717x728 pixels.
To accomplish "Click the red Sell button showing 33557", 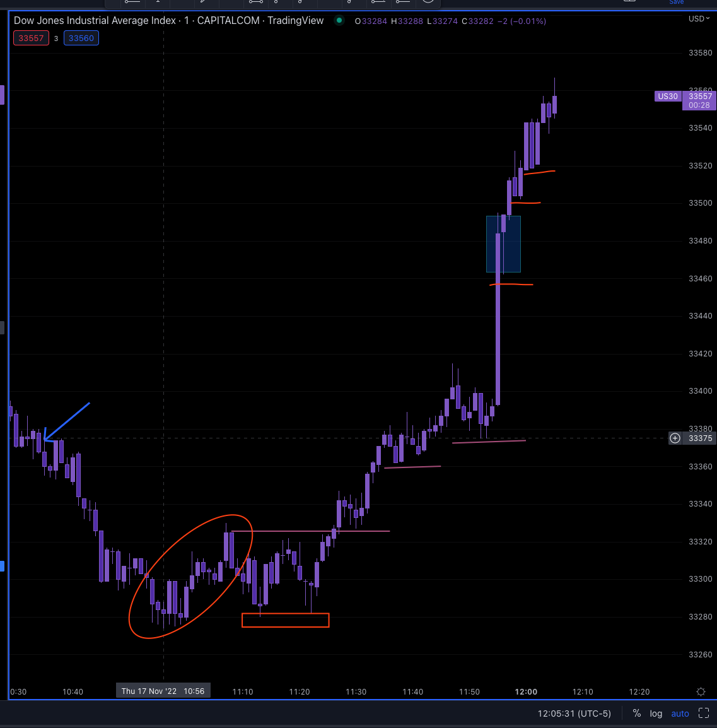I will [x=31, y=38].
